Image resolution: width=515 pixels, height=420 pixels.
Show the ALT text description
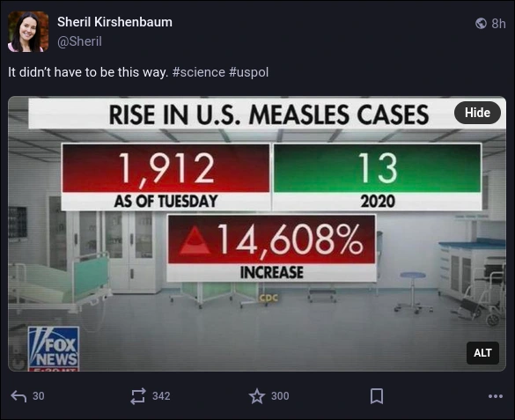(x=482, y=353)
